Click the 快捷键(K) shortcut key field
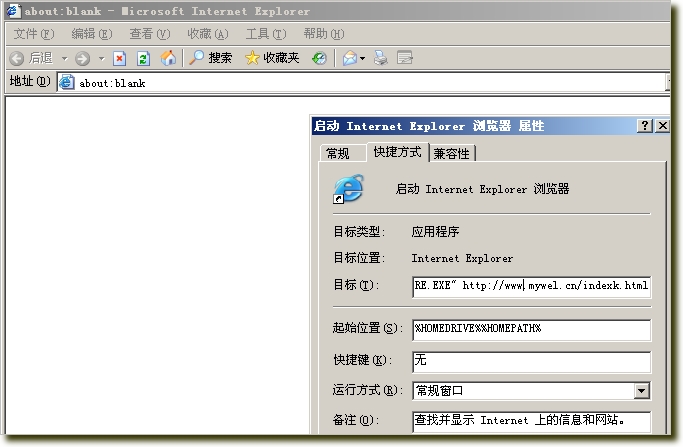The height and width of the screenshot is (447, 683). 531,362
